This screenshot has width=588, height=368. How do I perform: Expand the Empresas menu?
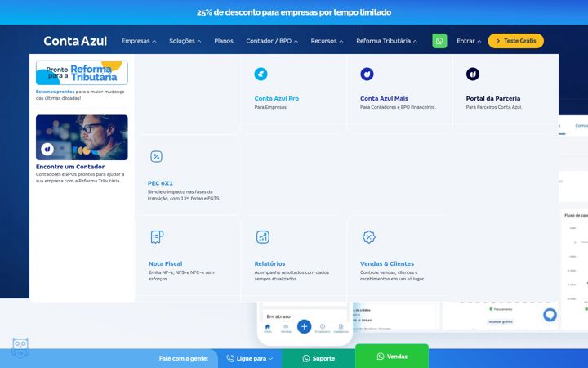139,41
